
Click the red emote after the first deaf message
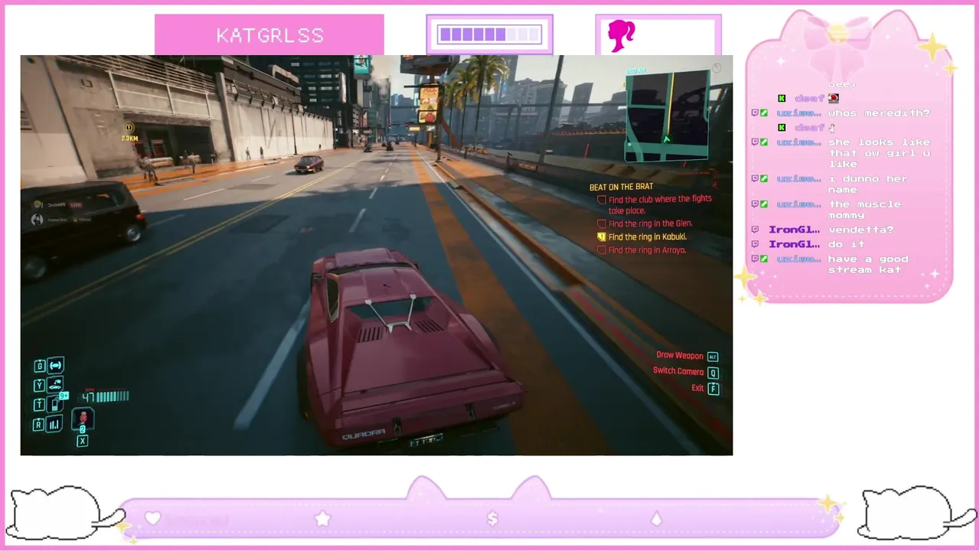(834, 98)
